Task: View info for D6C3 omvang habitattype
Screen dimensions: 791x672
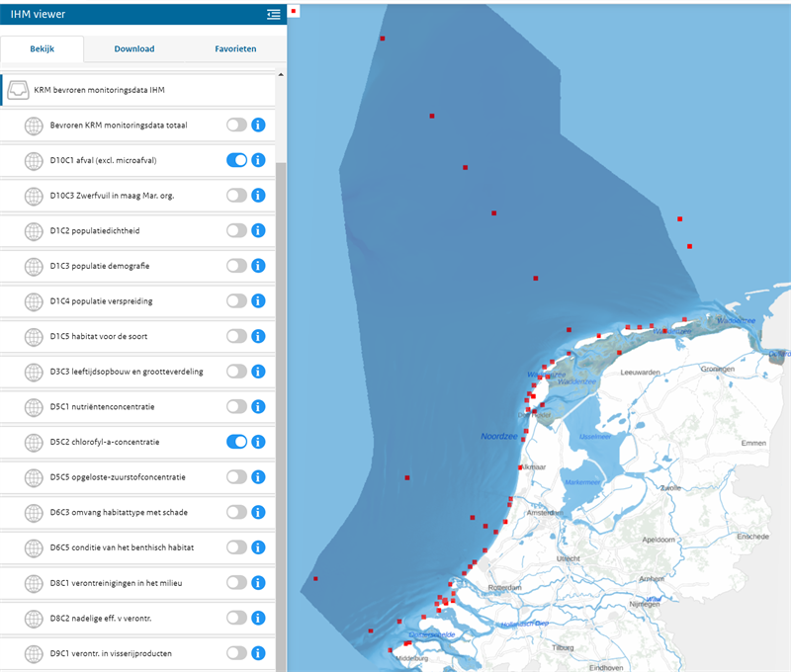Action: pyautogui.click(x=258, y=512)
